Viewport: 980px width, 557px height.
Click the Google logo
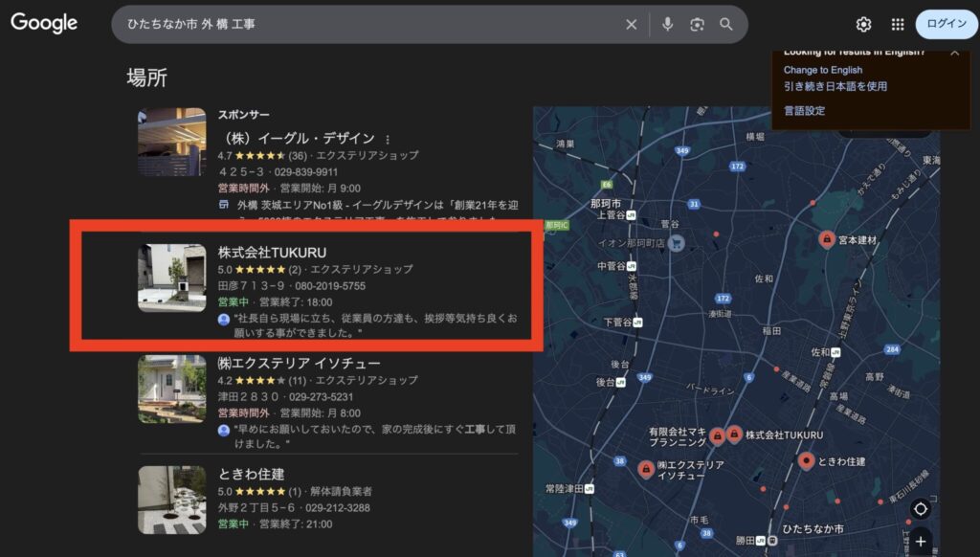(44, 24)
